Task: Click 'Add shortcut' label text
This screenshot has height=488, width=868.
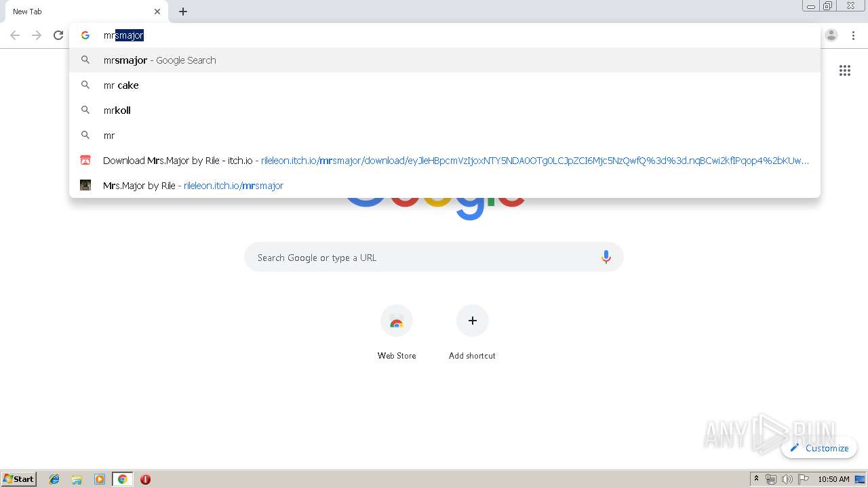Action: click(x=472, y=356)
